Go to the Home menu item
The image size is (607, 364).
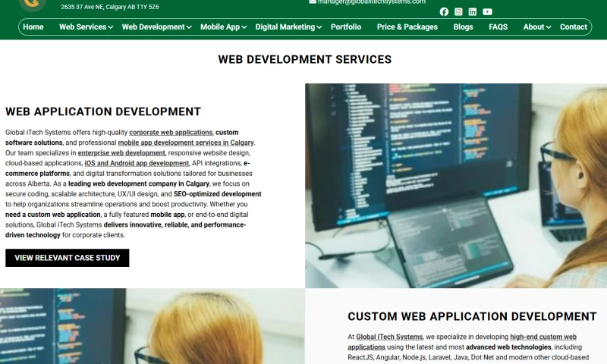(33, 27)
